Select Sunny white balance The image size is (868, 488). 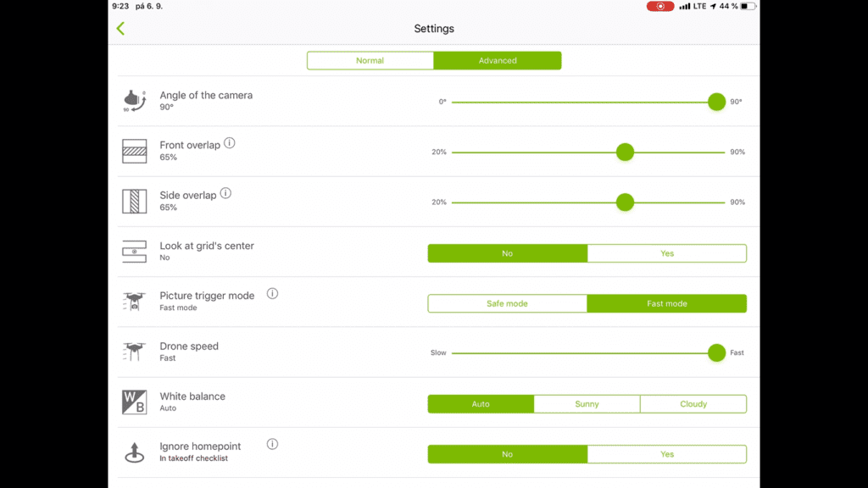(587, 404)
